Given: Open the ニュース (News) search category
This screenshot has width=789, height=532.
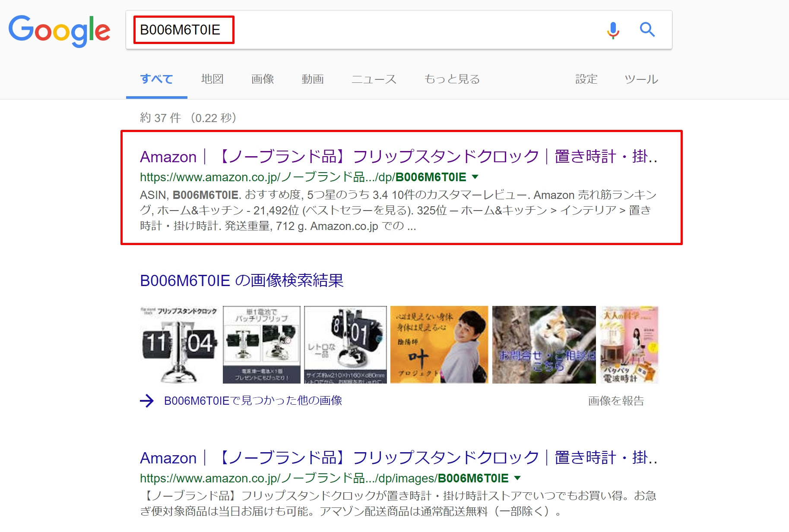Looking at the screenshot, I should [x=374, y=79].
